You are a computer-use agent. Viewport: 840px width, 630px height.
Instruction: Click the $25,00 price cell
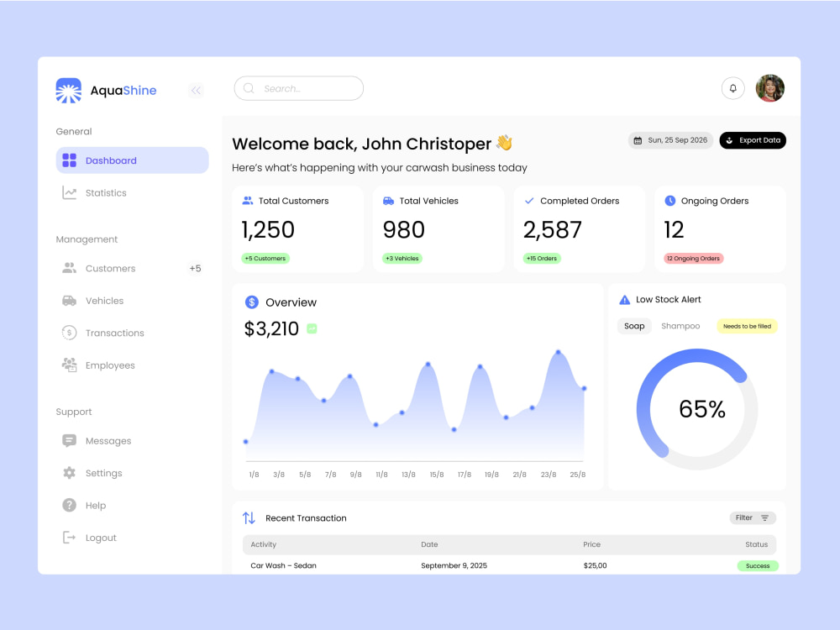(x=596, y=565)
